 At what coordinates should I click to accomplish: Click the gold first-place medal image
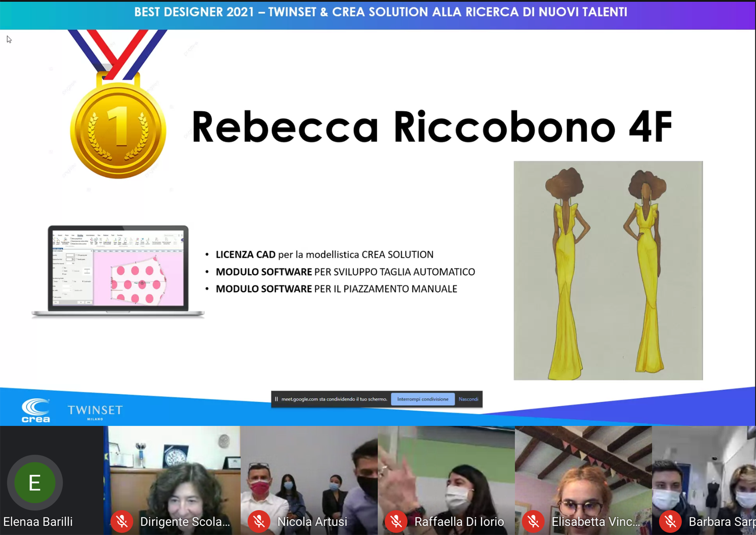[118, 104]
